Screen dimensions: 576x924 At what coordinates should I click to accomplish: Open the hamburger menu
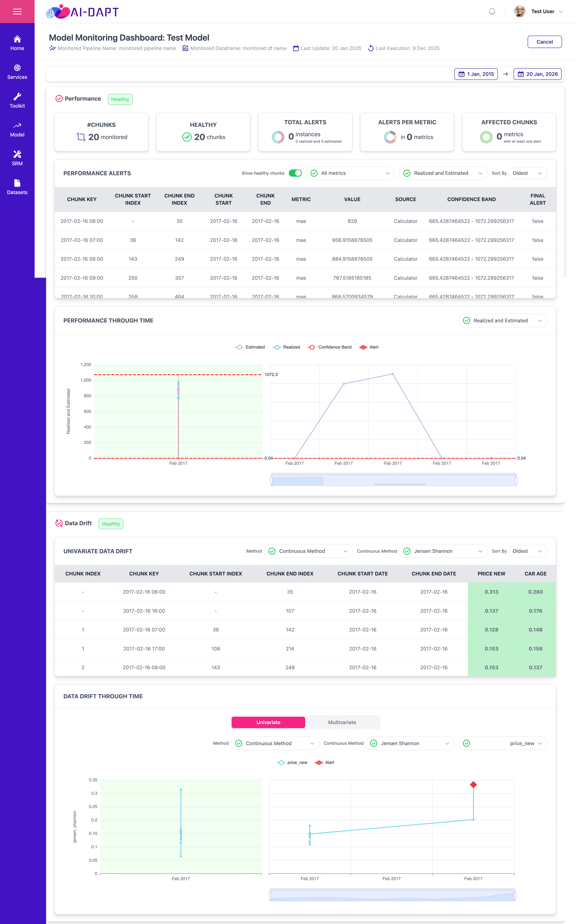(x=17, y=11)
